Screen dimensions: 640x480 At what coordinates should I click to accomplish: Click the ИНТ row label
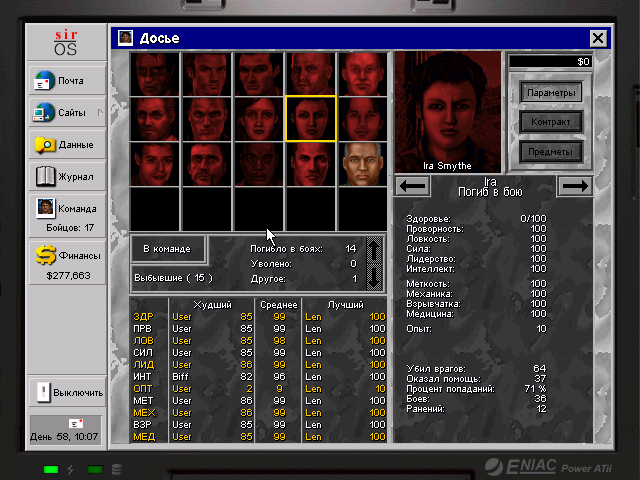[x=142, y=377]
